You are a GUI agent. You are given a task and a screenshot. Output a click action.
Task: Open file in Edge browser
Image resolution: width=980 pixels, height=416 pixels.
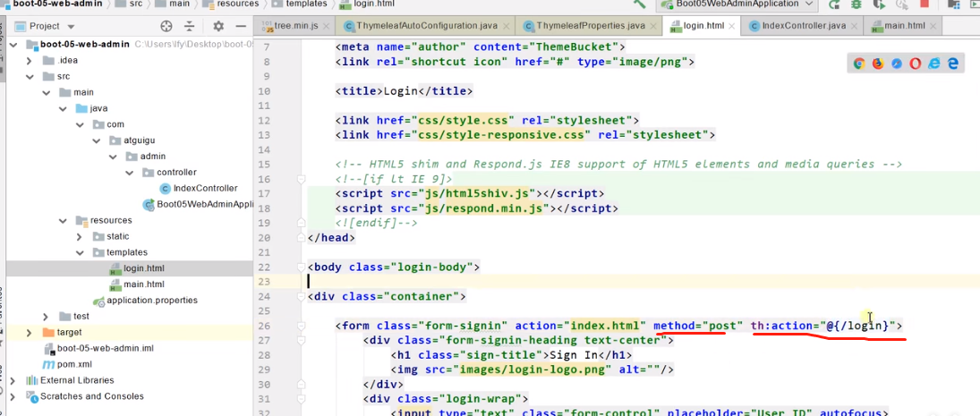coord(953,64)
